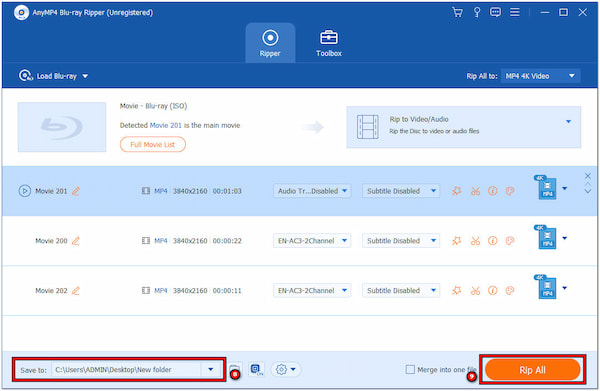Open Movie 200 Subtitle Disabled dropdown

[x=401, y=240]
